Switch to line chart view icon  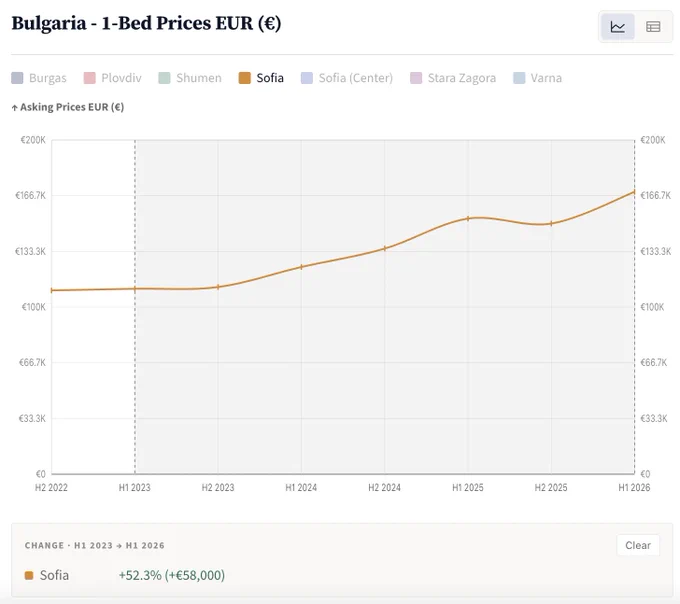[x=617, y=27]
